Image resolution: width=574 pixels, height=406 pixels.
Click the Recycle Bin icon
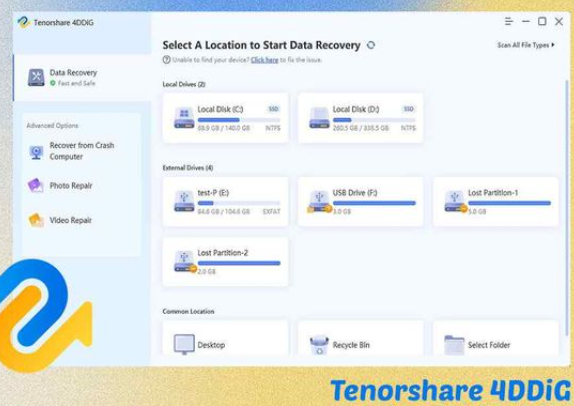coord(319,345)
